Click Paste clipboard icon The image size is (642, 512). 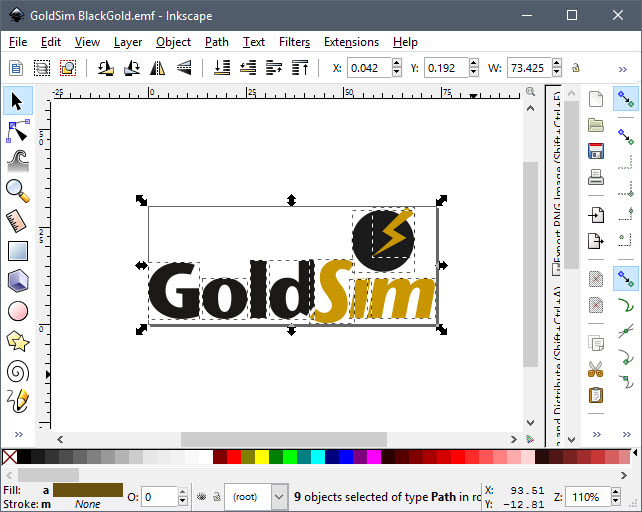(596, 395)
